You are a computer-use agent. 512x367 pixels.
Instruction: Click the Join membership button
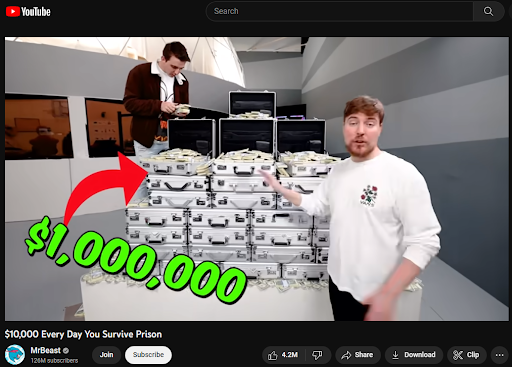(106, 355)
